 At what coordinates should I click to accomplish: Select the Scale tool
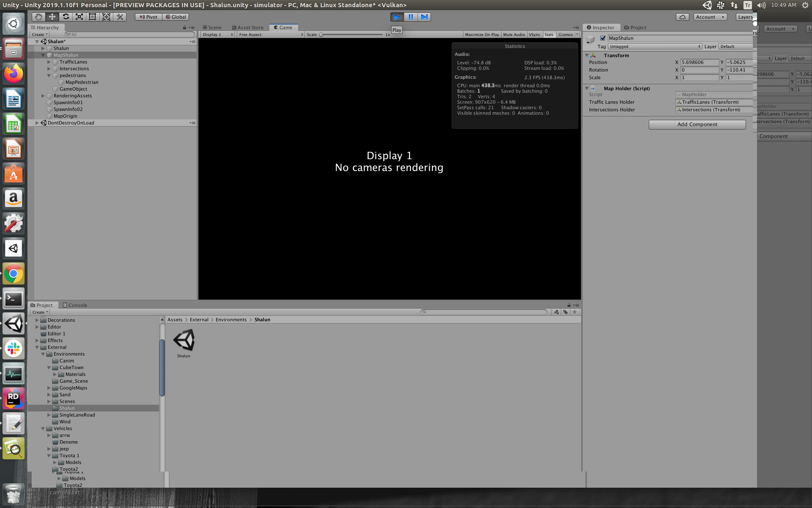tap(79, 17)
